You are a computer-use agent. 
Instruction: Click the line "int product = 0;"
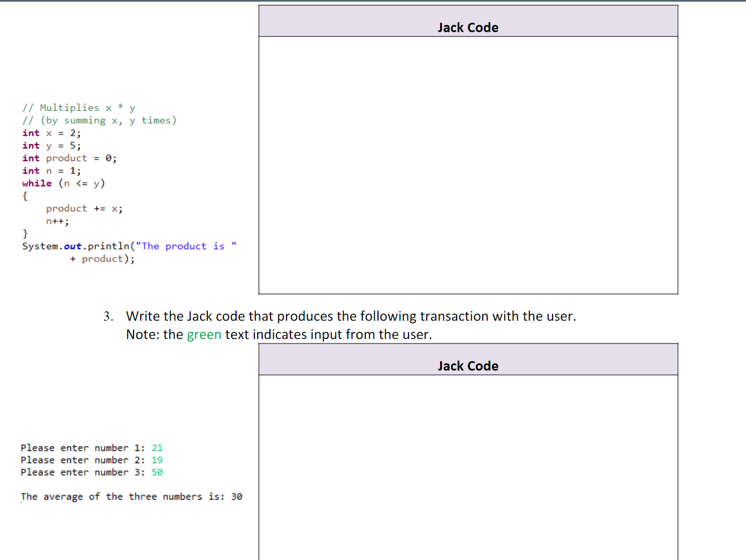(69, 158)
